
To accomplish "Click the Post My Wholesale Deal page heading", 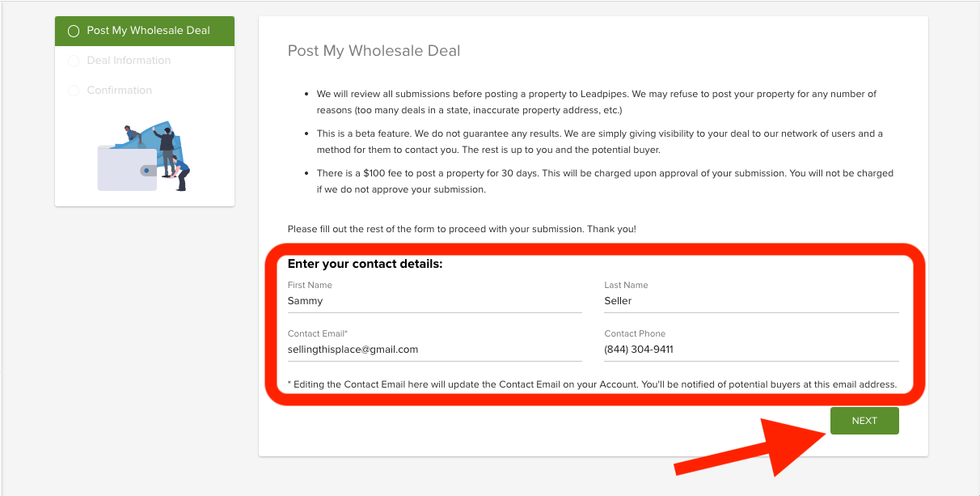I will (x=374, y=51).
